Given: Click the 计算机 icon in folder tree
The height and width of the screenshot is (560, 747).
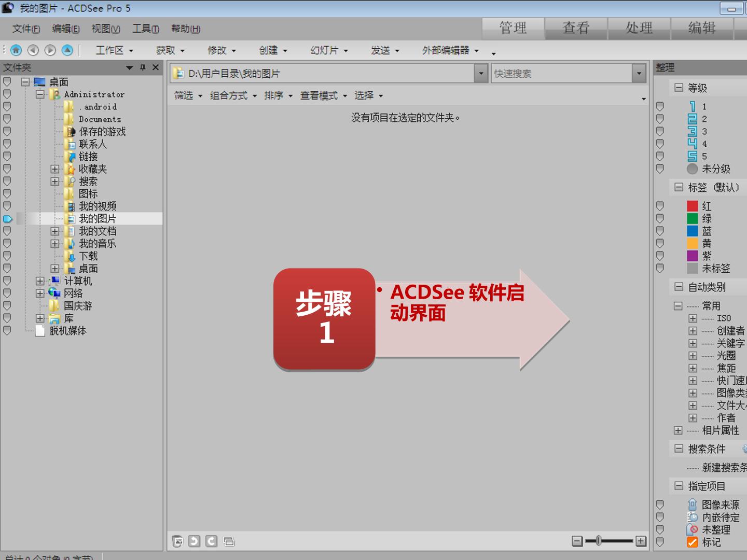Looking at the screenshot, I should point(54,281).
